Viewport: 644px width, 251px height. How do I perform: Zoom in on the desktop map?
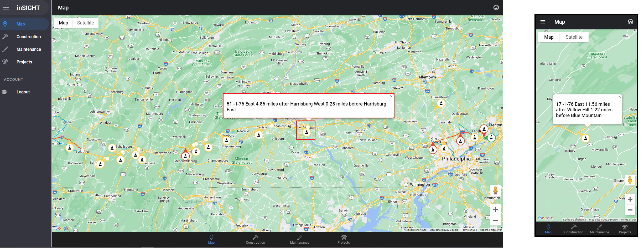495,209
